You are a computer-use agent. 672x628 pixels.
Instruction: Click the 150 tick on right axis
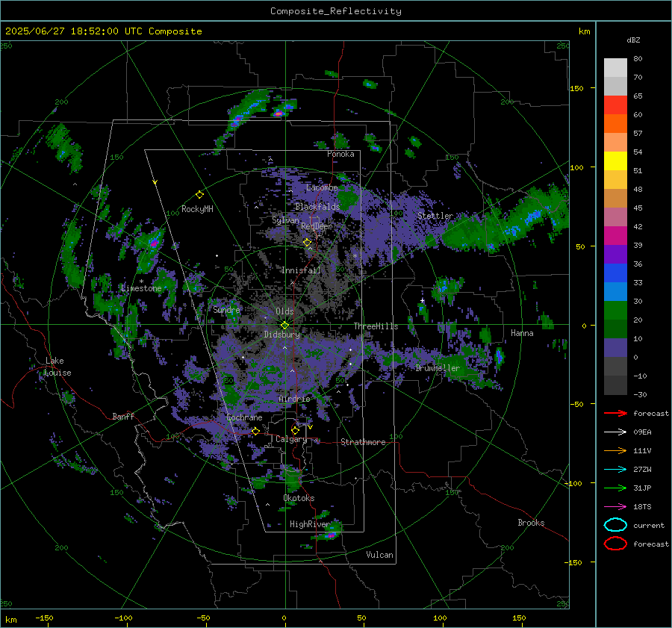tap(576, 88)
